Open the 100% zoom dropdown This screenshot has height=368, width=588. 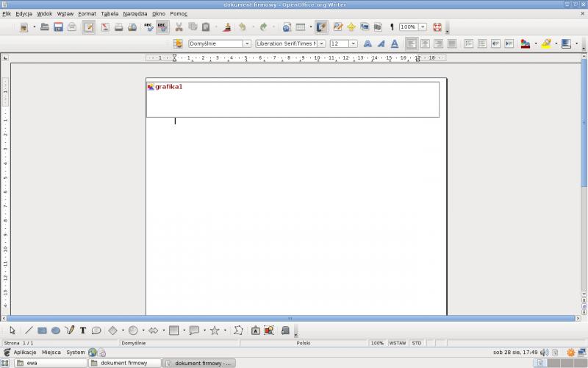[423, 27]
